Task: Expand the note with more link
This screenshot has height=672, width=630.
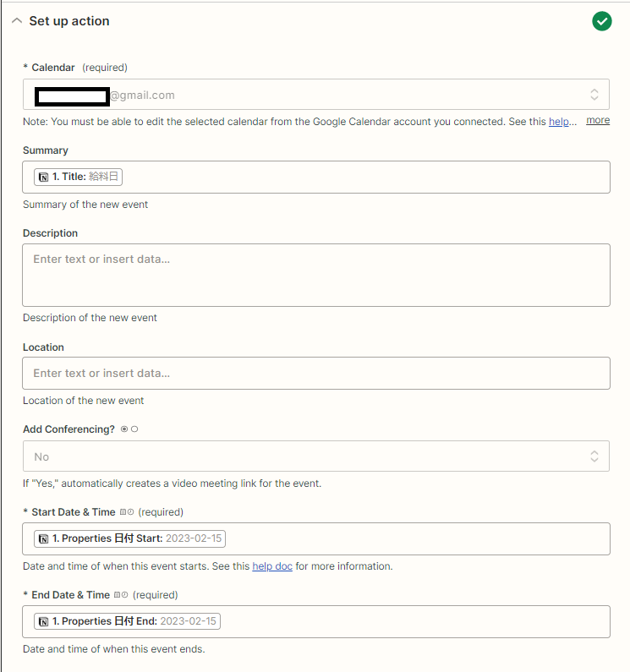Action: click(x=598, y=120)
